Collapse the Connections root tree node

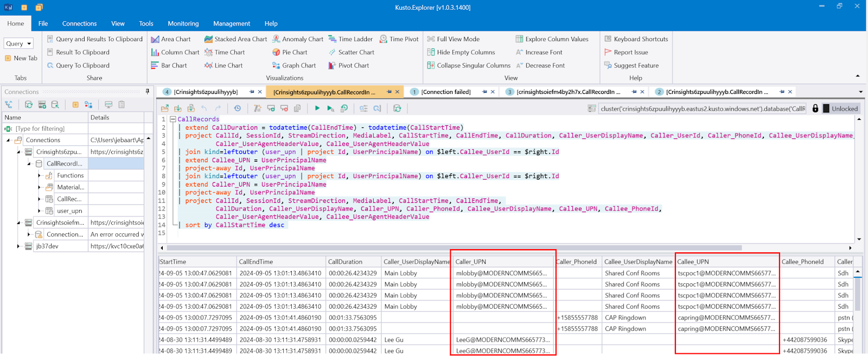coord(8,140)
